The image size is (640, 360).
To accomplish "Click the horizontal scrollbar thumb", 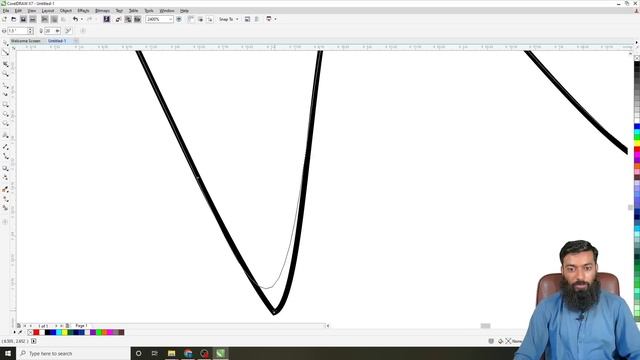I will [x=485, y=326].
